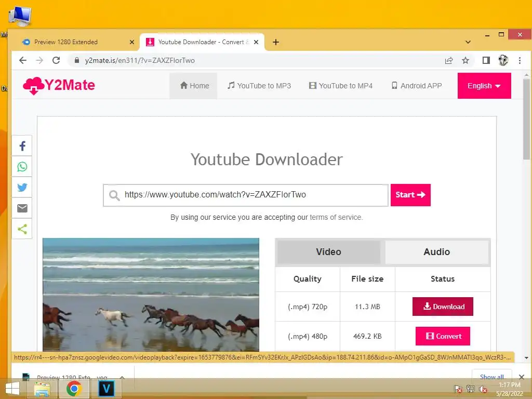Open the Windows Start button

[x=12, y=389]
